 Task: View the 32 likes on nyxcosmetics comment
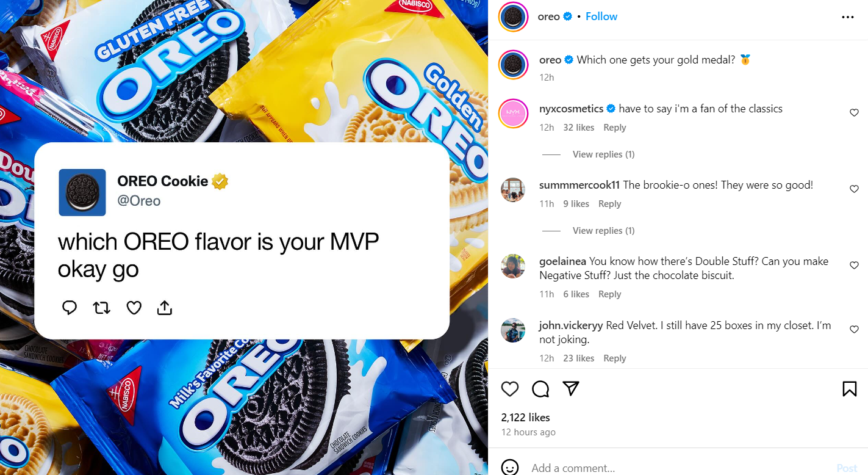(x=578, y=128)
